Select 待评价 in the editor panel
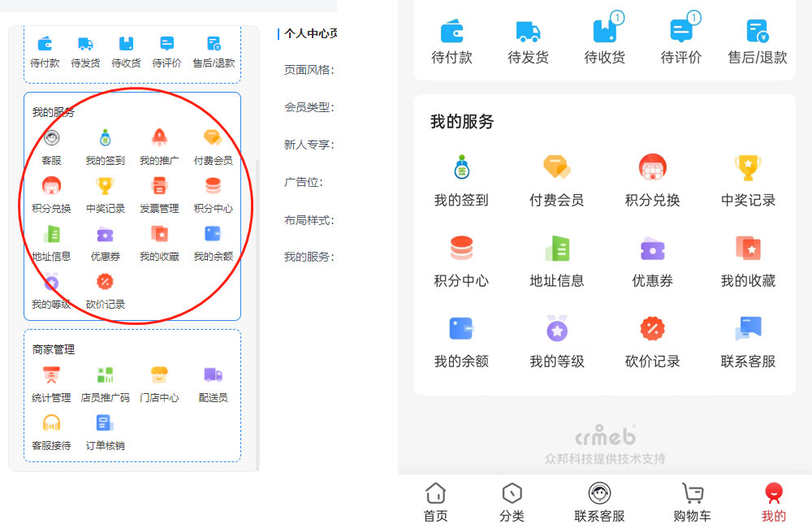The width and height of the screenshot is (812, 528). click(x=166, y=52)
